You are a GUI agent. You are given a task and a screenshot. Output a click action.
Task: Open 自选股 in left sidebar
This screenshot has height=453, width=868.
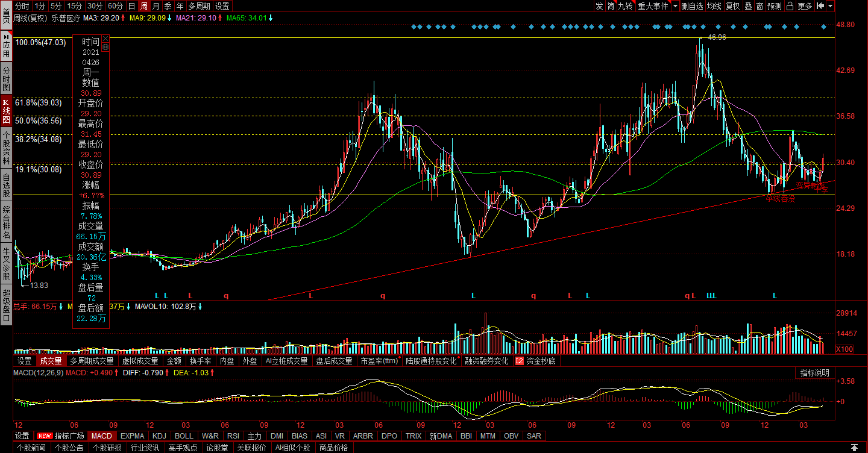pos(6,186)
